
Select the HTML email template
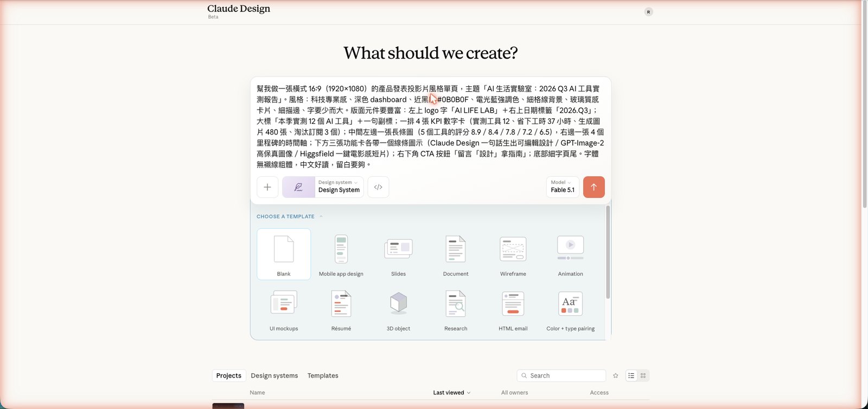point(513,309)
